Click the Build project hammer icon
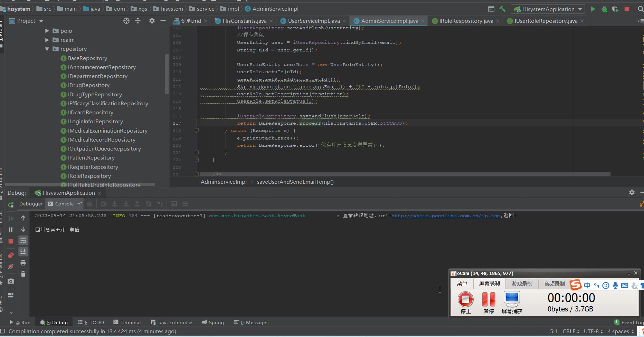Viewport: 644px width, 337px height. (x=503, y=9)
